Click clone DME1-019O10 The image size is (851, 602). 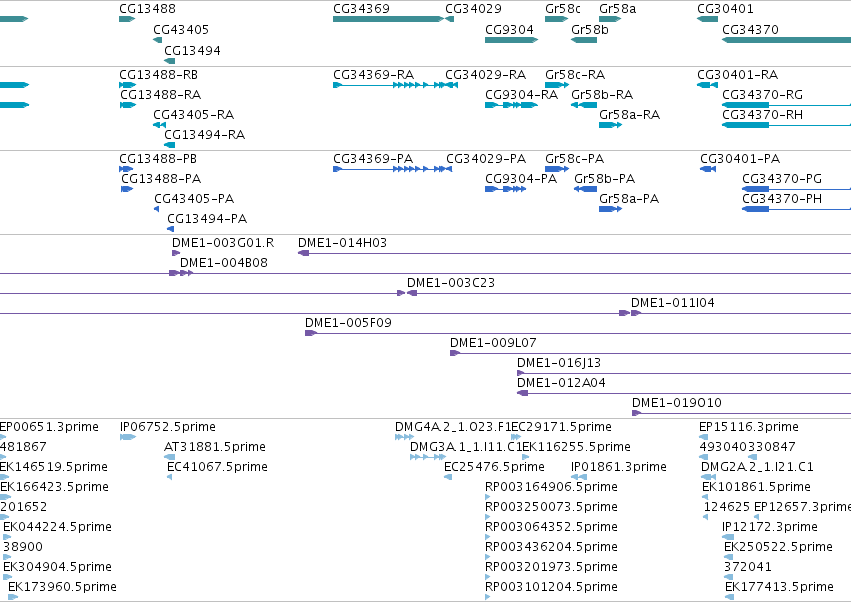coord(741,414)
